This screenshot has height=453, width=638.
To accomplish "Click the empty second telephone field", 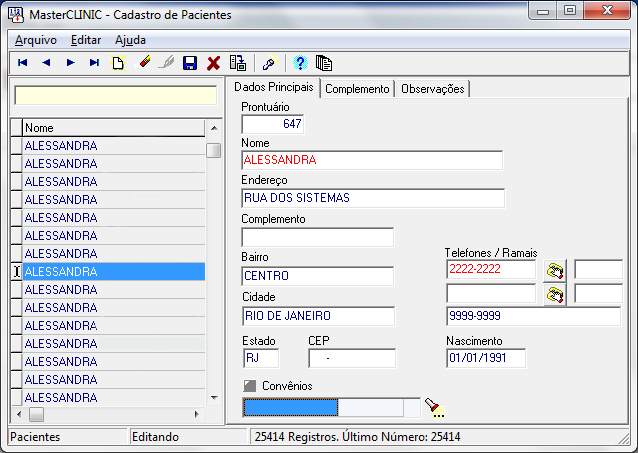I will (491, 293).
